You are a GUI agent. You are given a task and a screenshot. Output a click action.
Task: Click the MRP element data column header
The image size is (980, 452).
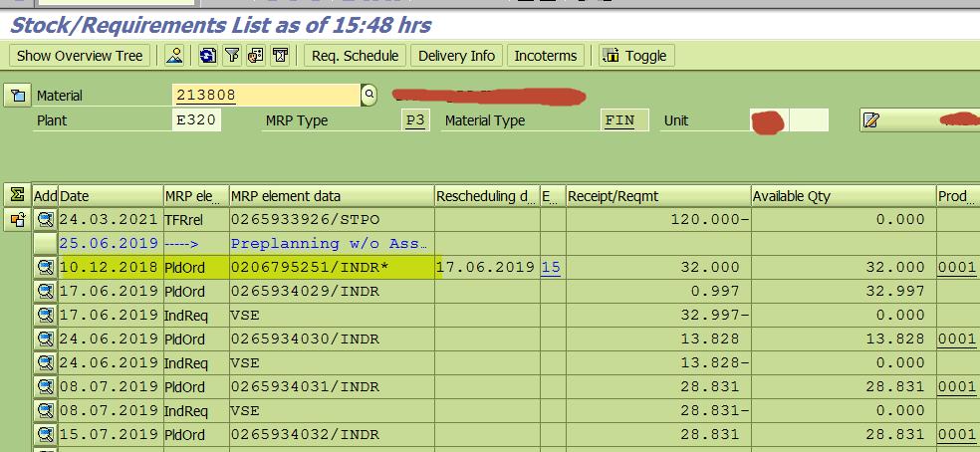(x=332, y=196)
